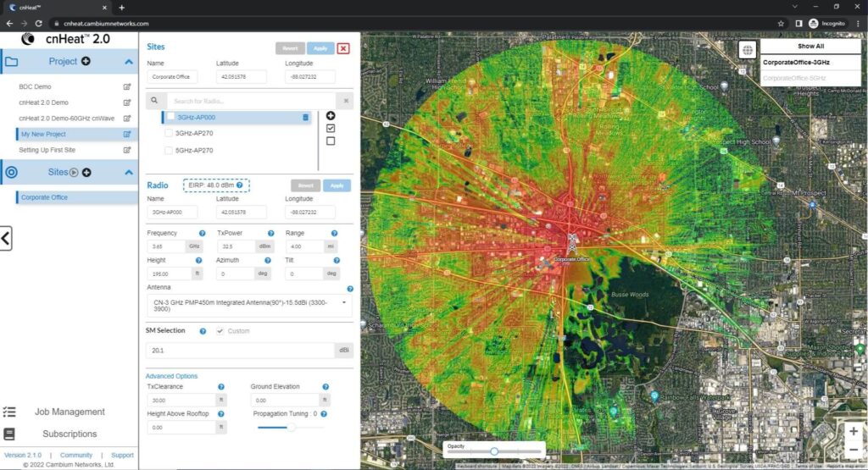Reload the browser page
The image size is (868, 470).
pyautogui.click(x=38, y=23)
